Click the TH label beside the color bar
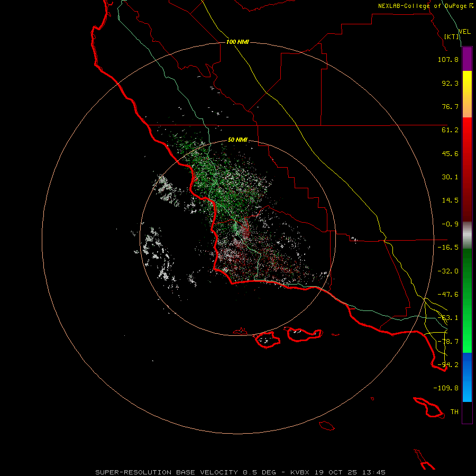Screen dimensions: 476x476 [454, 412]
